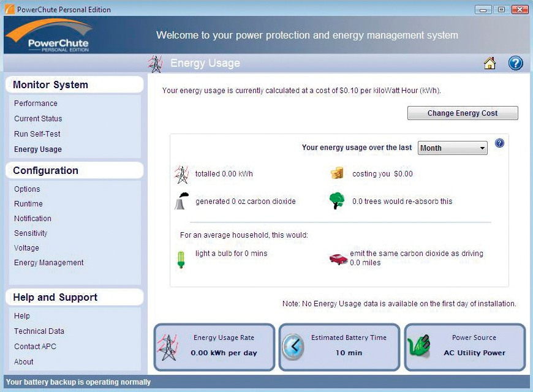The image size is (533, 392).
Task: Click the Change Energy Cost button
Action: tap(463, 113)
